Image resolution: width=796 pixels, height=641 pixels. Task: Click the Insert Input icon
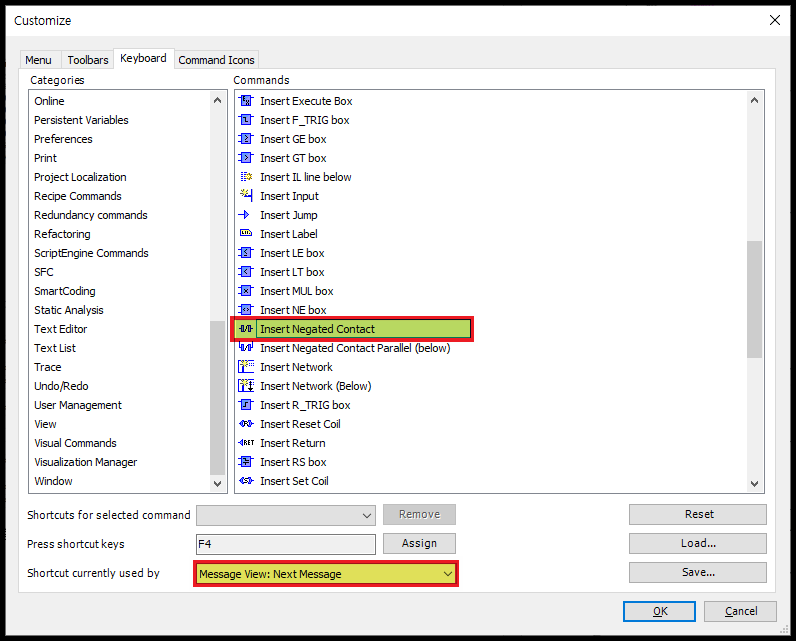point(246,196)
